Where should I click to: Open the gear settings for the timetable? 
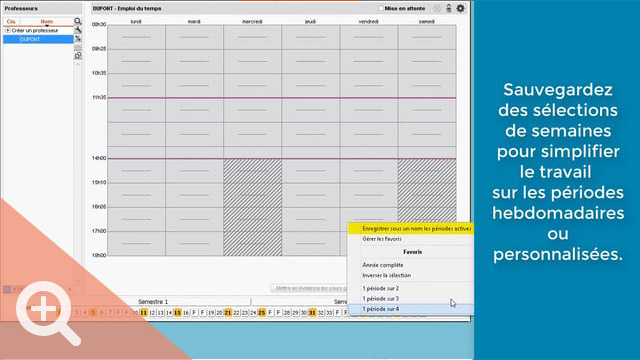(x=460, y=8)
